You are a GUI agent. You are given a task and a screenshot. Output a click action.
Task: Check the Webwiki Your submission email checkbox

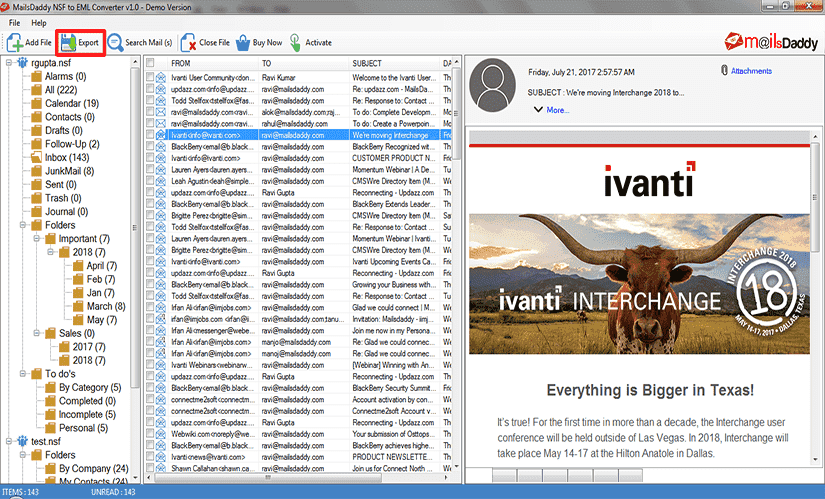150,434
